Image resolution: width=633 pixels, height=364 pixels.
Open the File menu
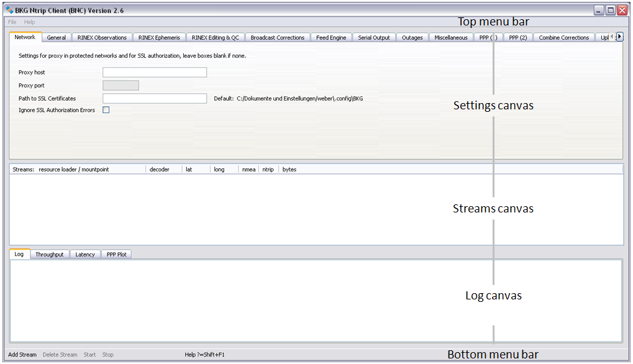click(x=12, y=22)
